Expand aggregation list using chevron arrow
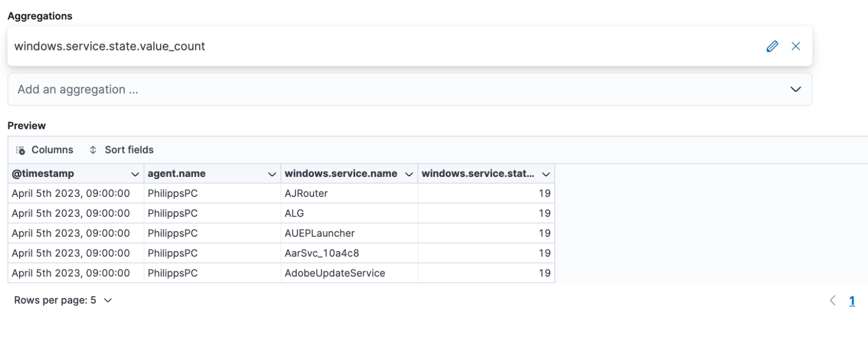This screenshot has width=868, height=359. pyautogui.click(x=795, y=90)
